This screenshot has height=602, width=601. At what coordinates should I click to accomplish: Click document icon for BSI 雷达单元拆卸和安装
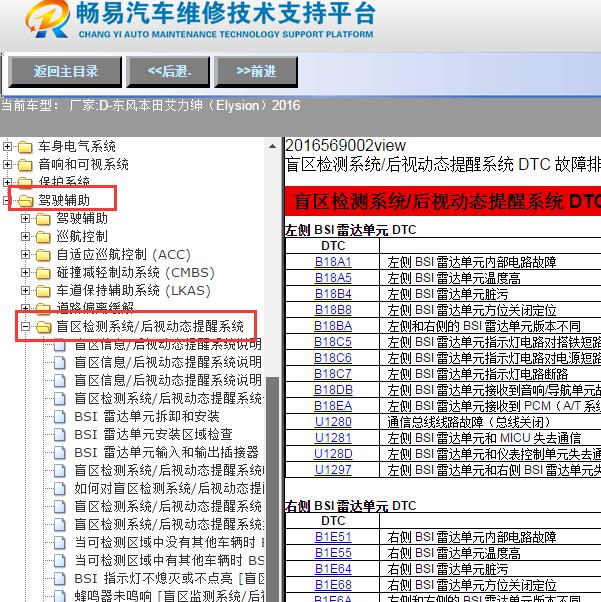(x=60, y=417)
